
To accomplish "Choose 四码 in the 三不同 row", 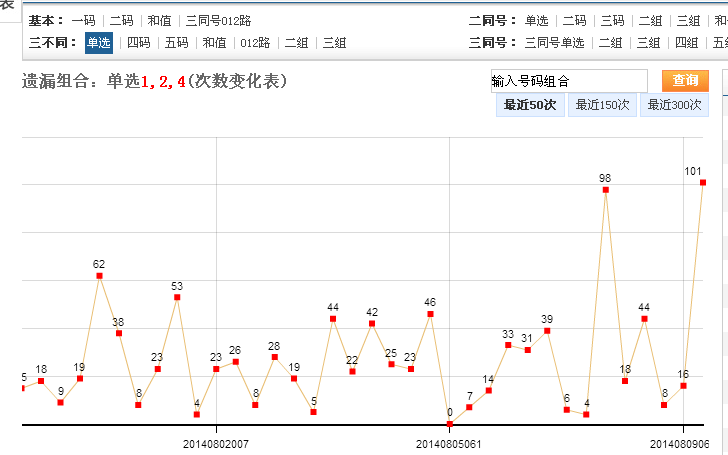I will pyautogui.click(x=138, y=42).
